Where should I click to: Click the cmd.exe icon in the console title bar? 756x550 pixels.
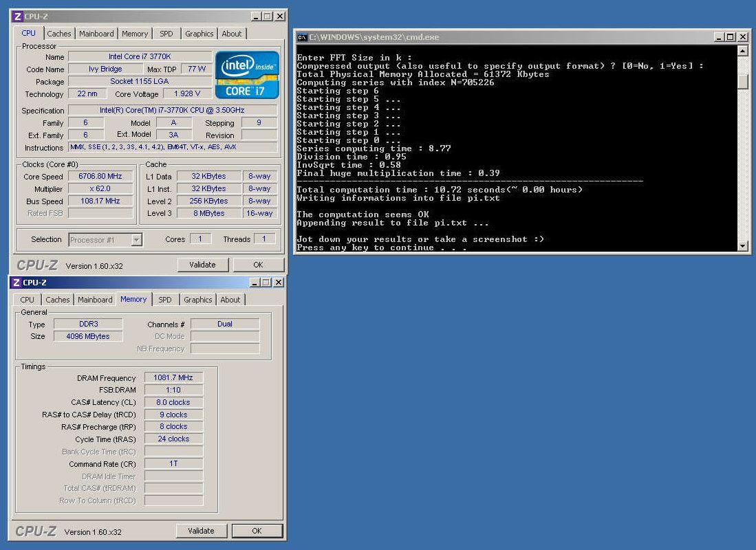[x=302, y=37]
